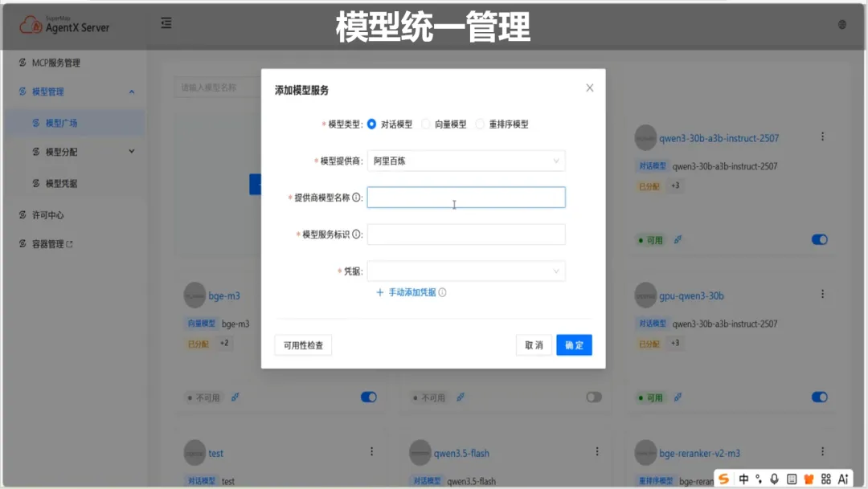Toggle switch on bge-m3 card
Viewport: 868px width, 489px height.
(369, 397)
